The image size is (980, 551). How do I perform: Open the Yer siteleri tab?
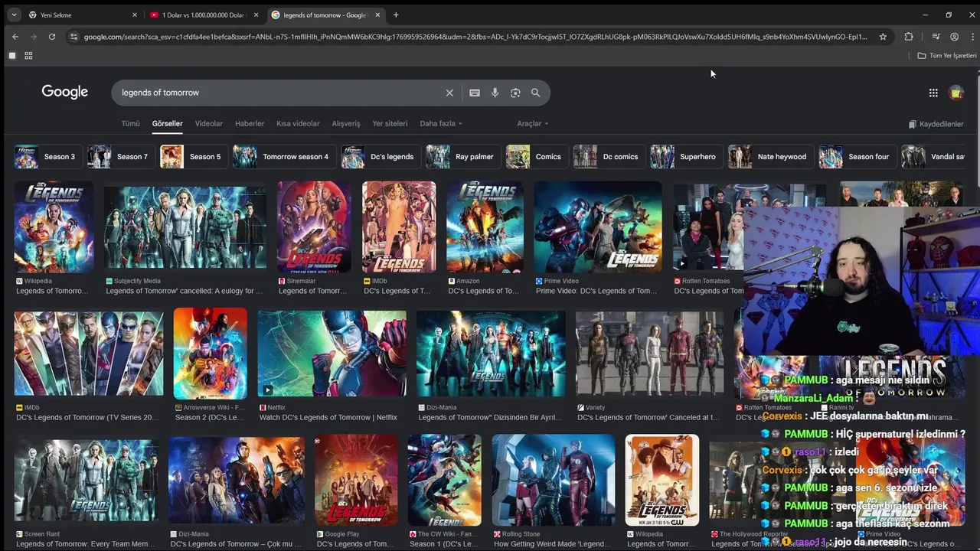click(x=390, y=123)
